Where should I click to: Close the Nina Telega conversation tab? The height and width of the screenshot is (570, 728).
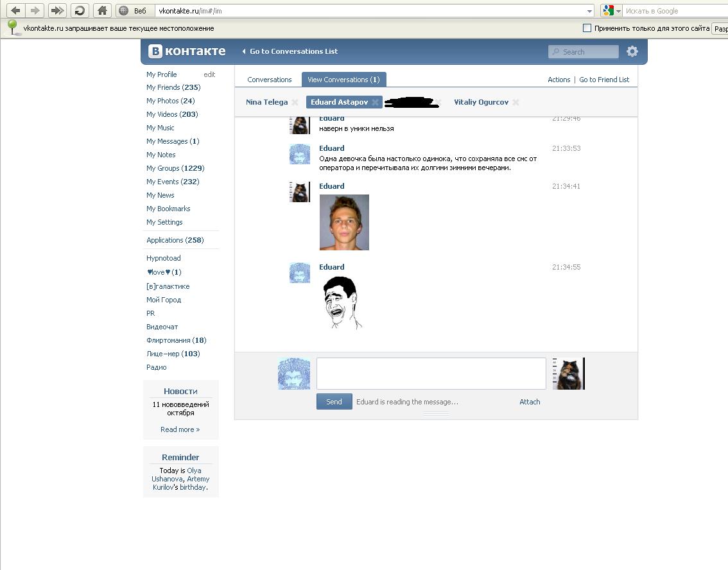(295, 102)
